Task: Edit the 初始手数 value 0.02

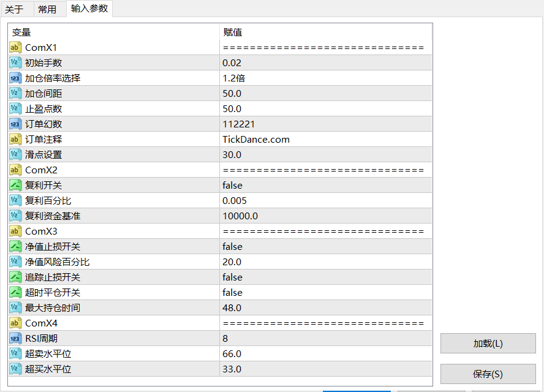Action: click(x=325, y=63)
